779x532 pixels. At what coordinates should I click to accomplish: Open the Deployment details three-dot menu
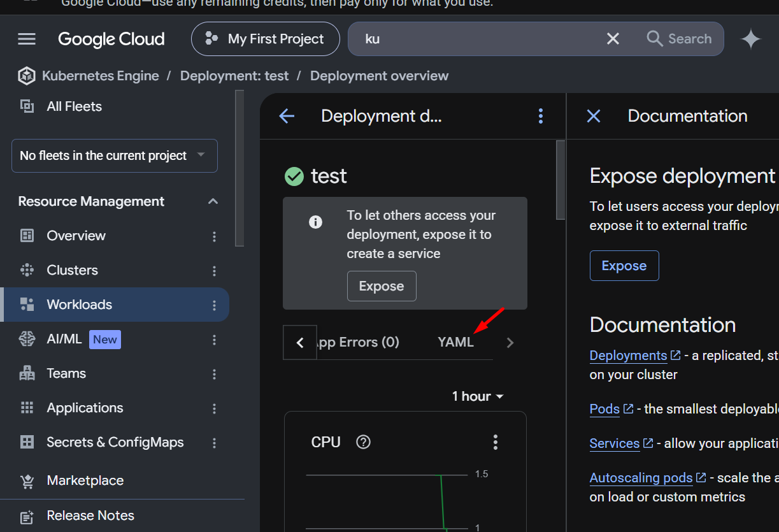(541, 116)
